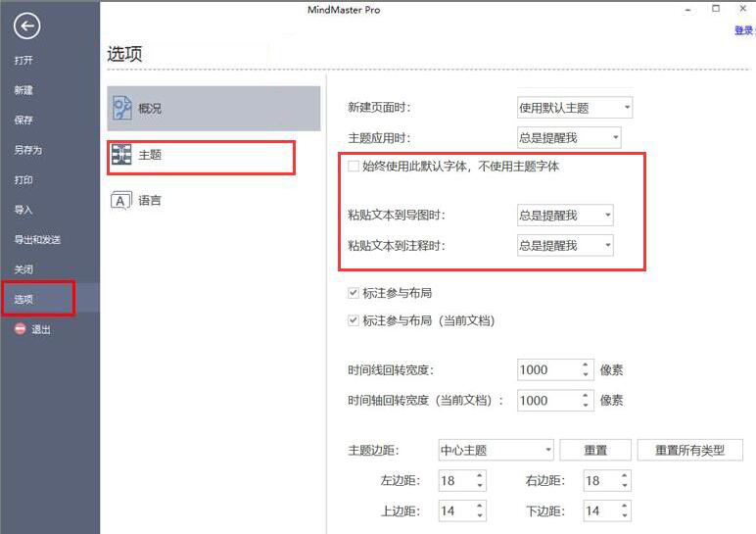The height and width of the screenshot is (534, 756).
Task: Click the 主题 theme layout icon
Action: coord(121,155)
